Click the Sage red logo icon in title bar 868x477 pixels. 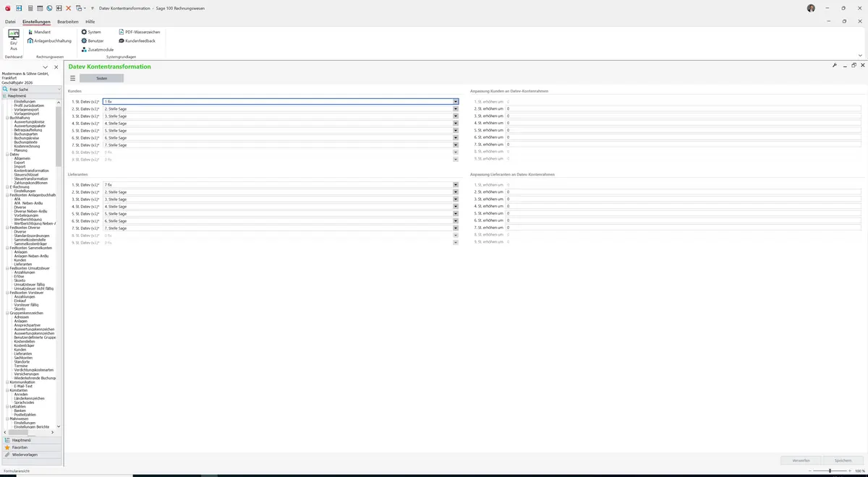pos(8,8)
